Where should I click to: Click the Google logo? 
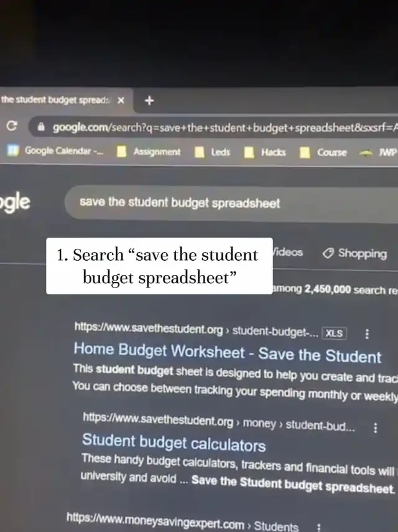[15, 202]
